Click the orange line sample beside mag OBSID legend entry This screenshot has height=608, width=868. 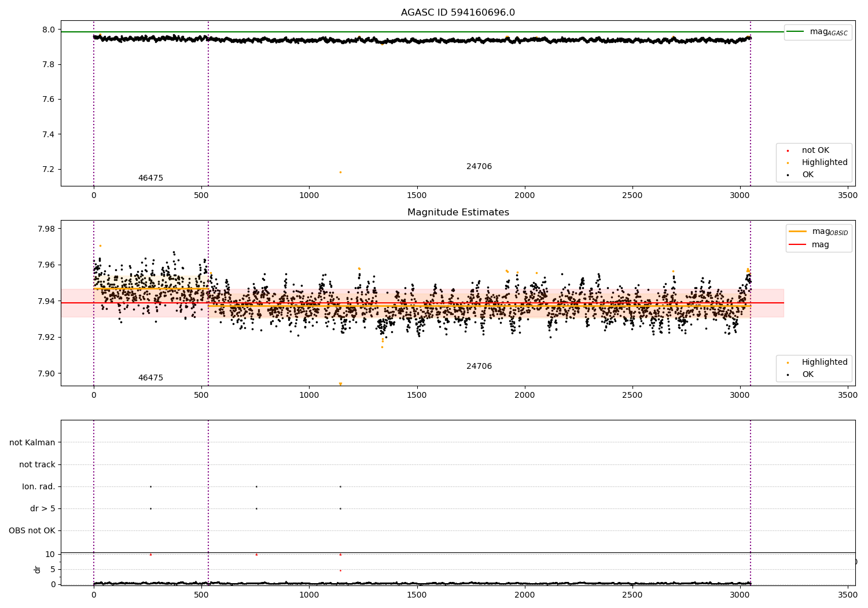(797, 232)
